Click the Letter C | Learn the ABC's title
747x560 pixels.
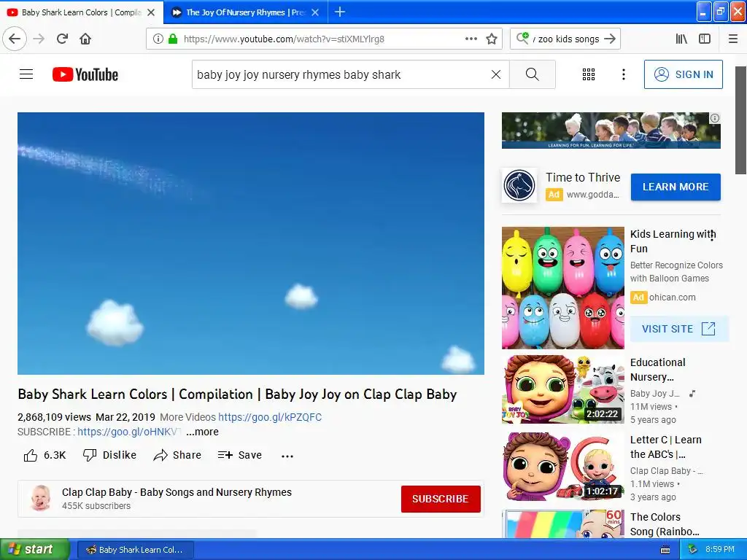(665, 447)
